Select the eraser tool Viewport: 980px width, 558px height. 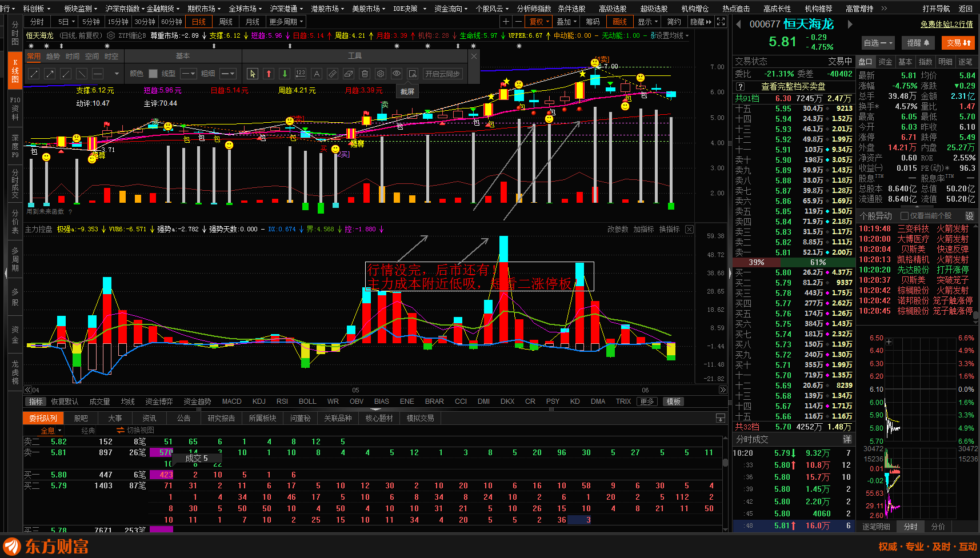click(x=349, y=74)
